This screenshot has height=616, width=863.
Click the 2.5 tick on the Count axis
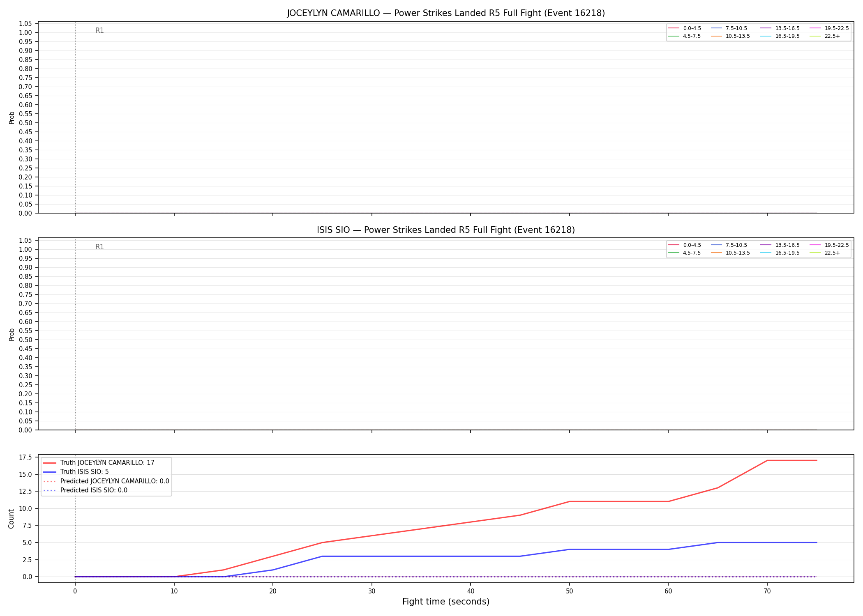click(27, 560)
